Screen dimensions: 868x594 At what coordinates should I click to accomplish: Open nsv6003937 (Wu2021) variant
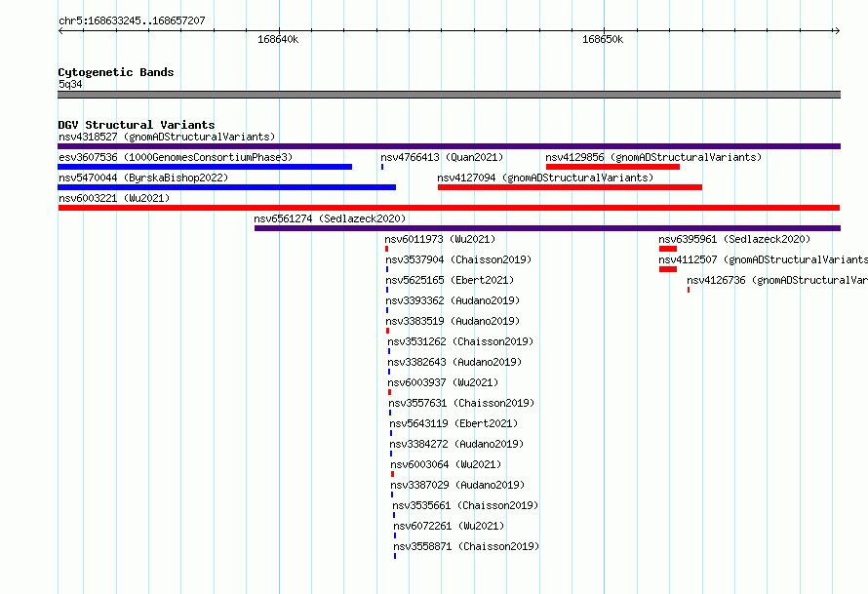(x=443, y=382)
